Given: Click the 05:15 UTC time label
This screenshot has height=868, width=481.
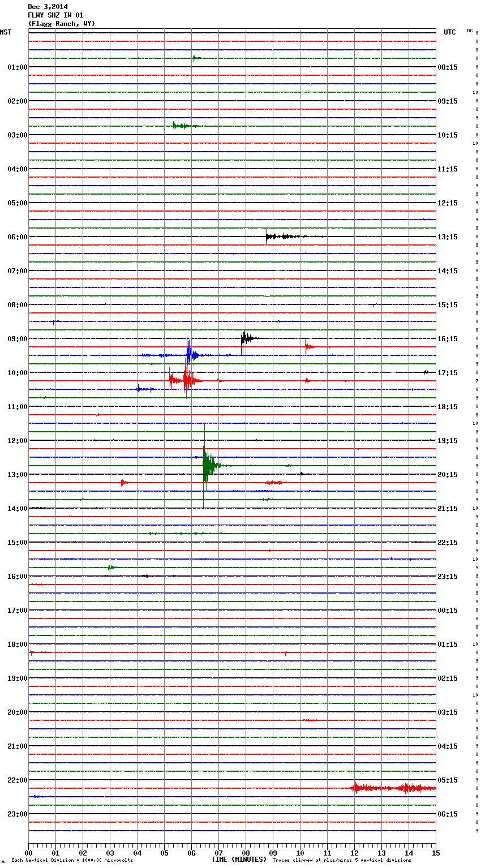Looking at the screenshot, I should (x=448, y=780).
